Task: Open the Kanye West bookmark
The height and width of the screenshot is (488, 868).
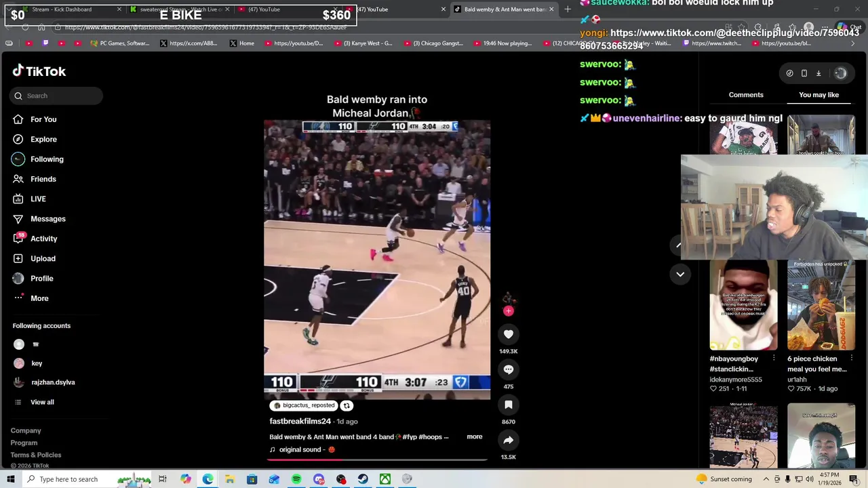Action: [363, 43]
